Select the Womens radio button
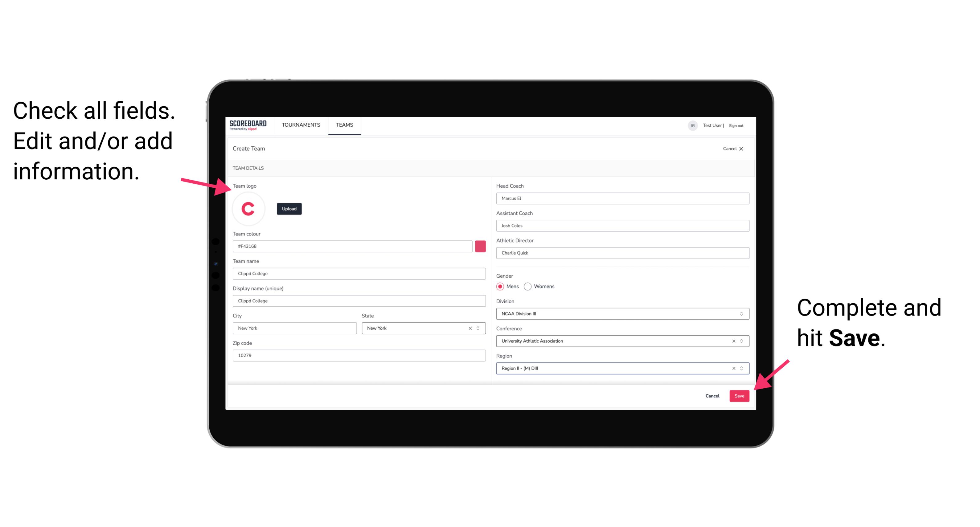 tap(530, 286)
